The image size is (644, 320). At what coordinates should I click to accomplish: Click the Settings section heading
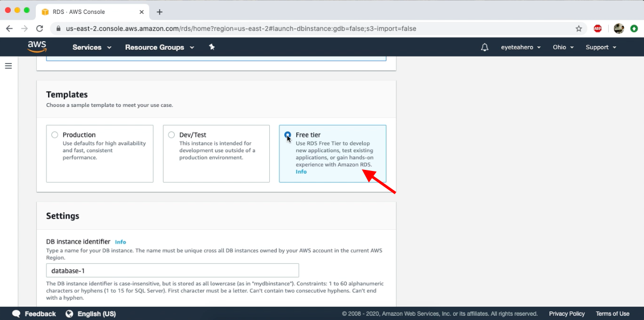63,216
